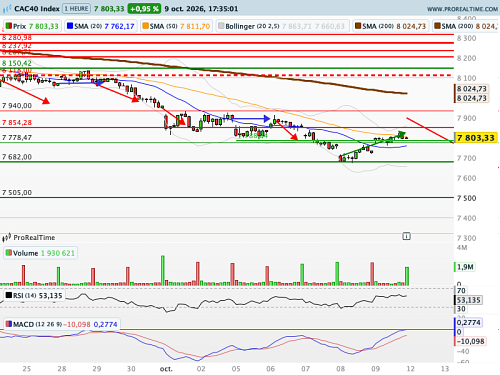Open the www.prorealtime.com link
The height and width of the screenshot is (375, 500).
(463, 9)
